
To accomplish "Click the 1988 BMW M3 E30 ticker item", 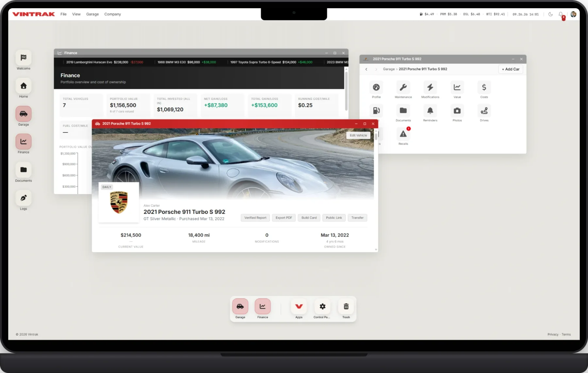I will pyautogui.click(x=187, y=62).
